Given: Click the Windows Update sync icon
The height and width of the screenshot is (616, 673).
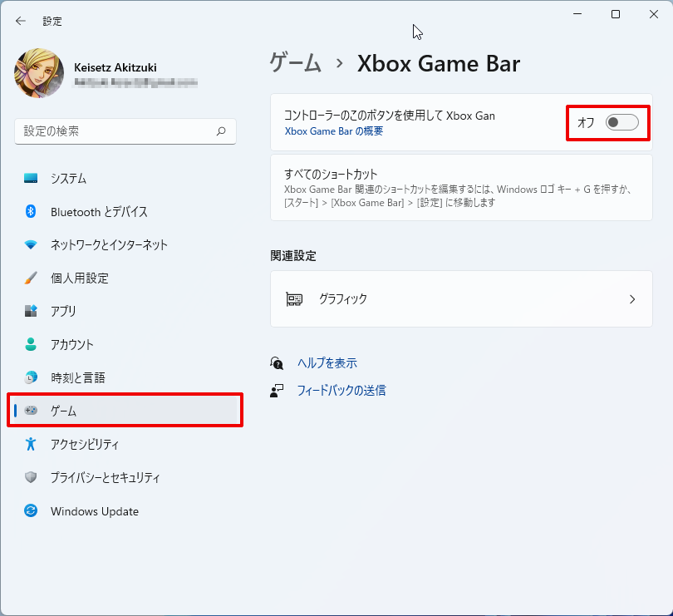Looking at the screenshot, I should [31, 510].
